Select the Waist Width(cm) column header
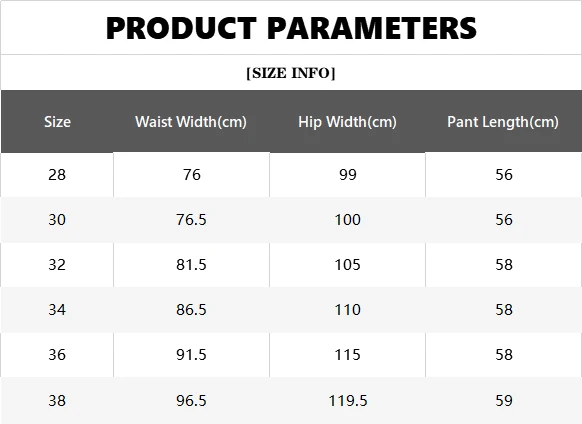582x424 pixels. 191,122
